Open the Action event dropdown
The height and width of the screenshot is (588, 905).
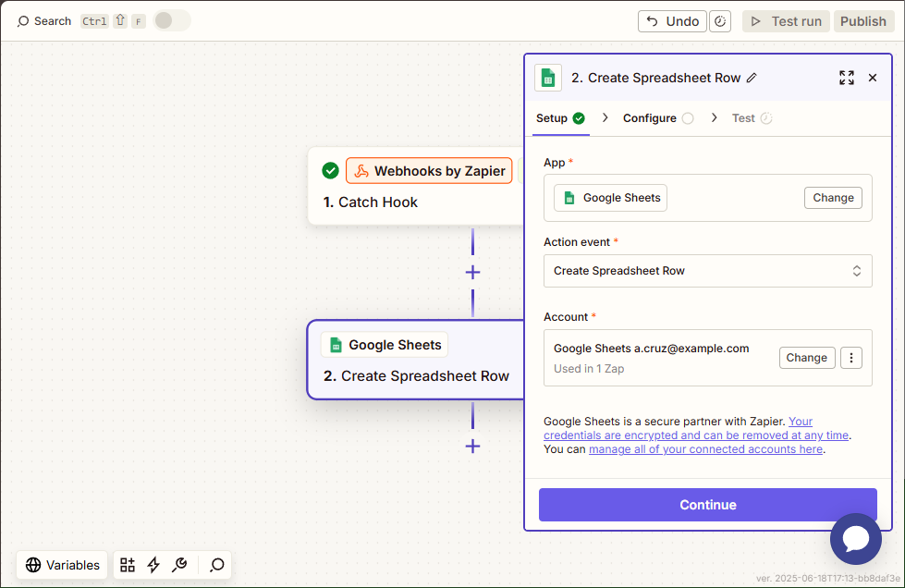pyautogui.click(x=707, y=271)
